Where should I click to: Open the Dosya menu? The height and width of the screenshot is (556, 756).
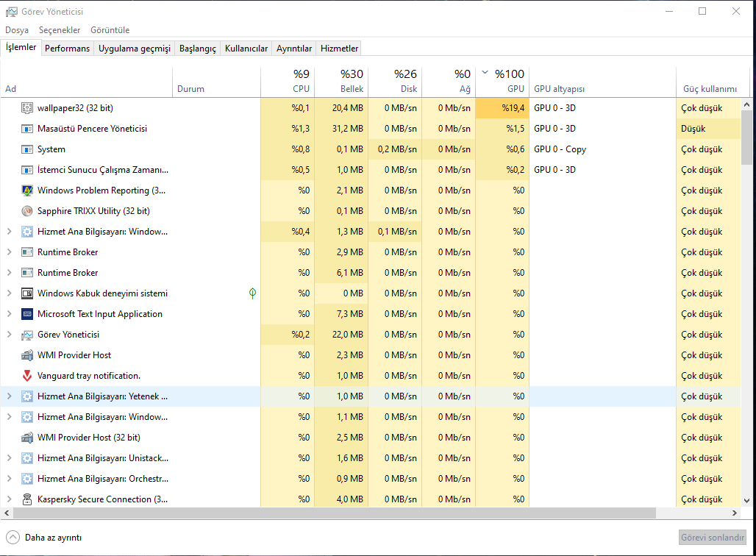coord(17,30)
